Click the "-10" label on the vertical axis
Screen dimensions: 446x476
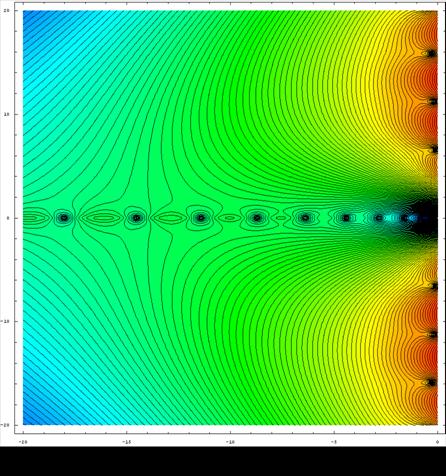pyautogui.click(x=5, y=321)
